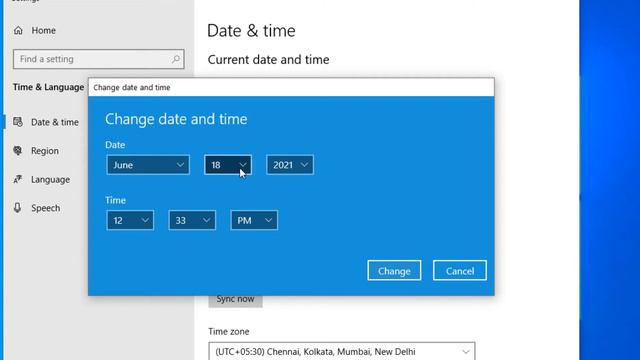The height and width of the screenshot is (360, 640).
Task: Click the Region globe icon
Action: 18,151
